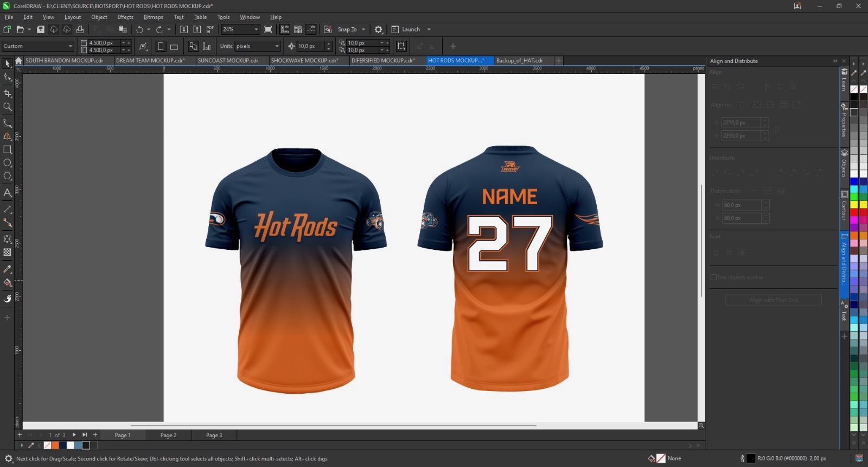The image size is (868, 467).
Task: Select the Crop tool
Action: coord(8,93)
